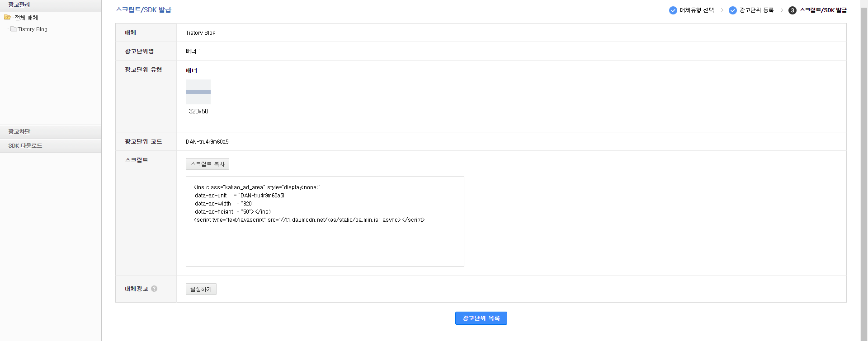Screen dimensions: 868x341
Task: Click inside the script code text area
Action: pyautogui.click(x=325, y=221)
